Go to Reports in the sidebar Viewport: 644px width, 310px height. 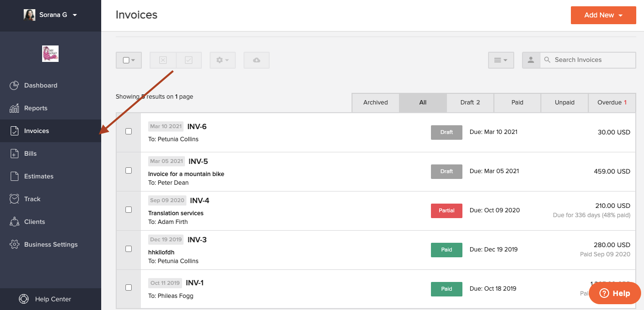pos(50,108)
